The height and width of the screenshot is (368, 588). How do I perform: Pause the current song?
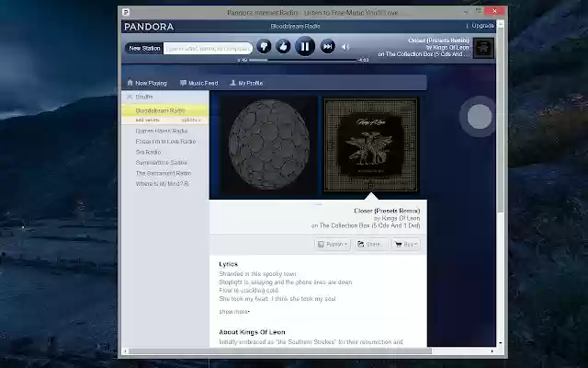pos(305,46)
